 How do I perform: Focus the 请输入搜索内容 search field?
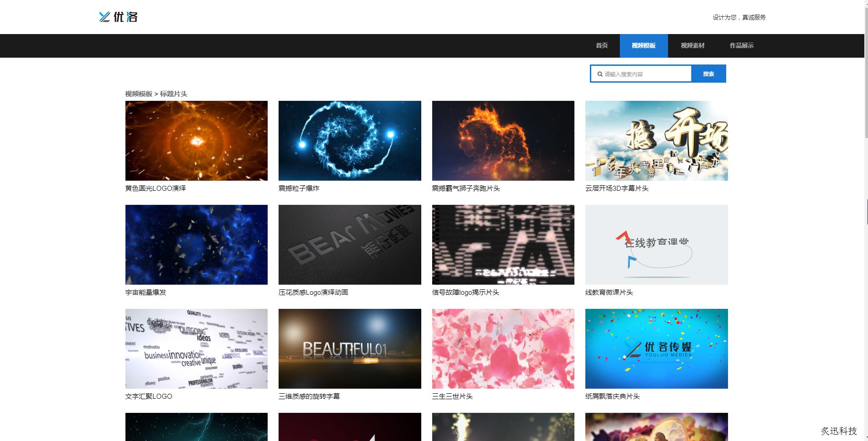pyautogui.click(x=645, y=74)
